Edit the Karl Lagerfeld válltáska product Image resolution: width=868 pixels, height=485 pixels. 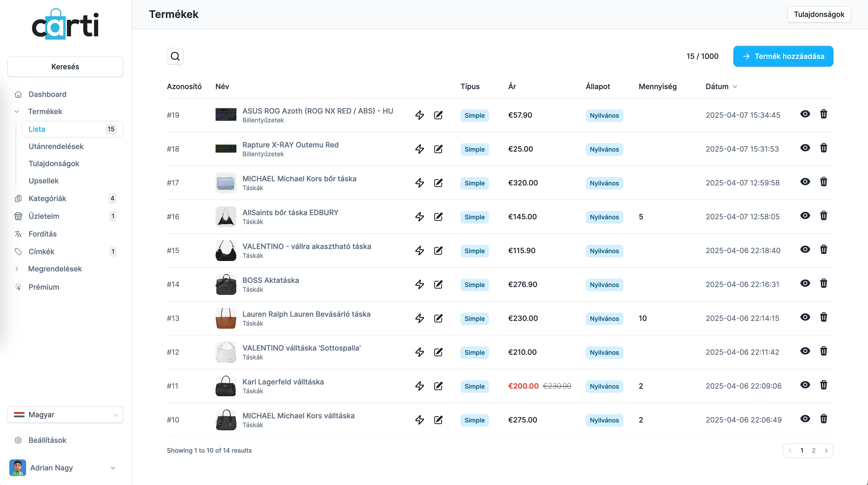click(438, 386)
